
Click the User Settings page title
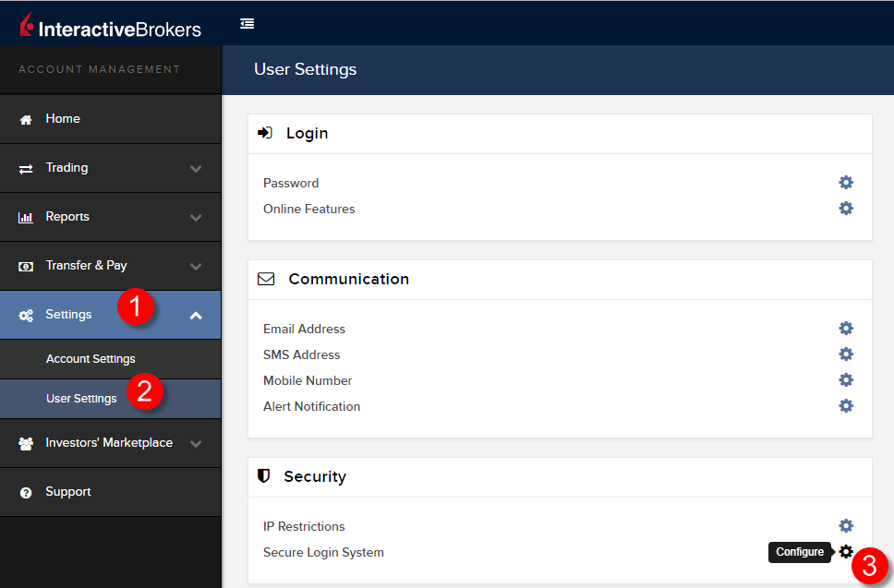pyautogui.click(x=305, y=69)
